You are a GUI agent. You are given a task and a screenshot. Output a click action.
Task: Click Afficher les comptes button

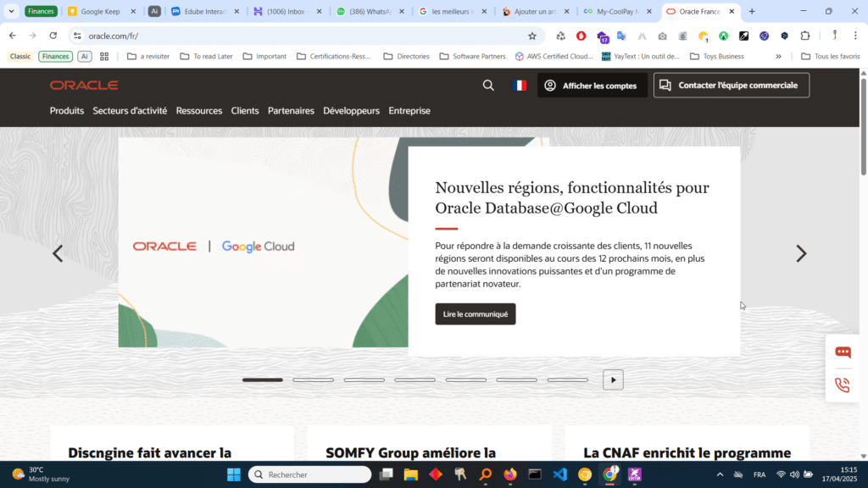[x=592, y=86]
